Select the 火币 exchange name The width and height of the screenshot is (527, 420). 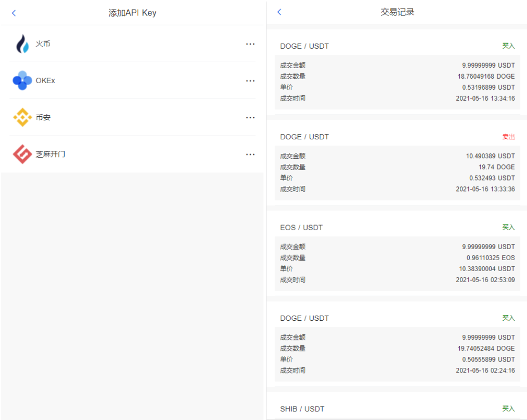(43, 44)
